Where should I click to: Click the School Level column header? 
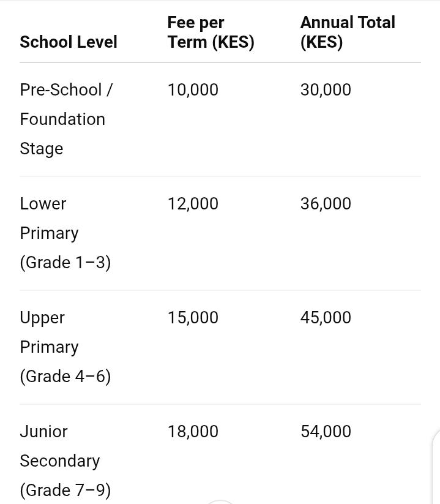(68, 42)
